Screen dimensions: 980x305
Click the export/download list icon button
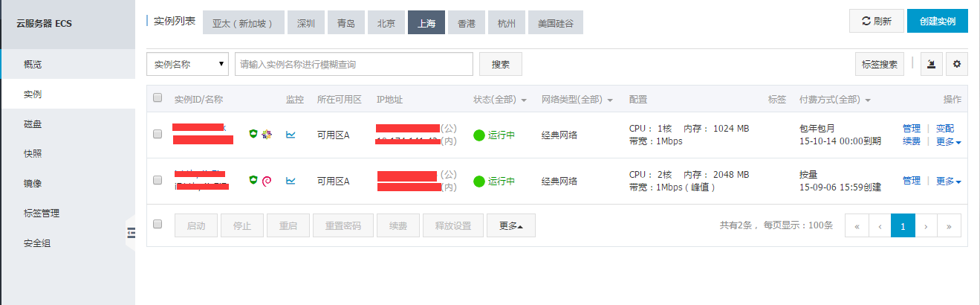coord(932,65)
